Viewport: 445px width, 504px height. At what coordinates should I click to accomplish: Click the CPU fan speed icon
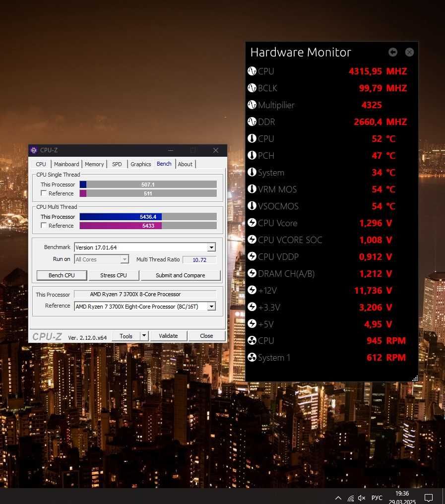pyautogui.click(x=252, y=340)
